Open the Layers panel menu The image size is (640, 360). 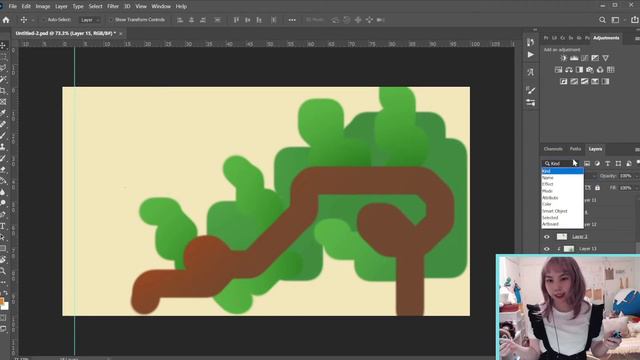click(x=637, y=150)
